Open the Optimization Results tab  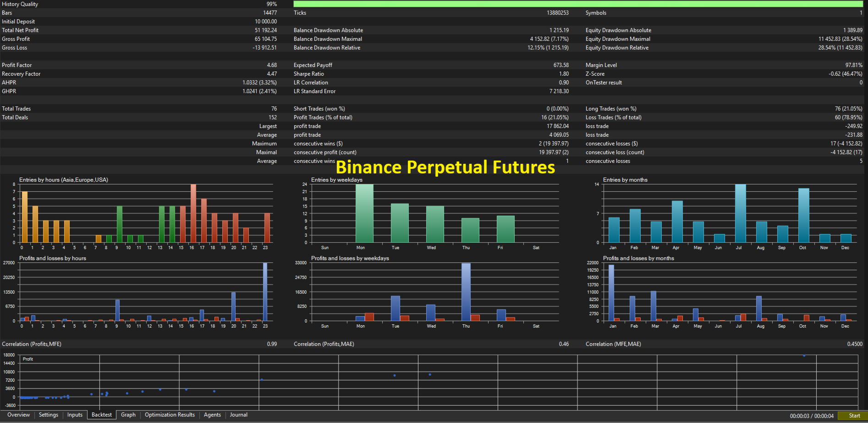pos(170,415)
